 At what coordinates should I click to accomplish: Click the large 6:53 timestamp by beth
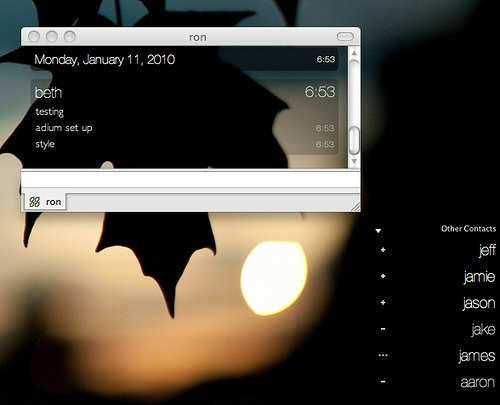point(320,92)
